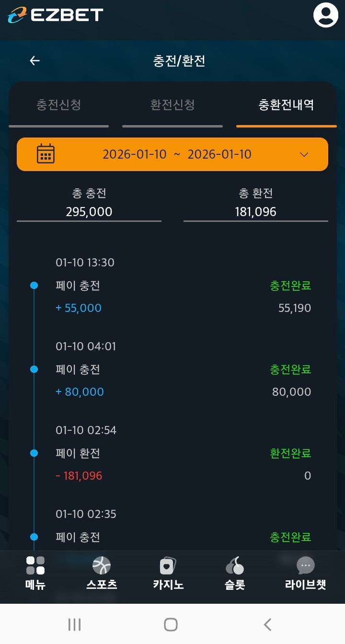The image size is (345, 644).
Task: Open the 2026-01-10 date range selector
Action: click(x=177, y=154)
